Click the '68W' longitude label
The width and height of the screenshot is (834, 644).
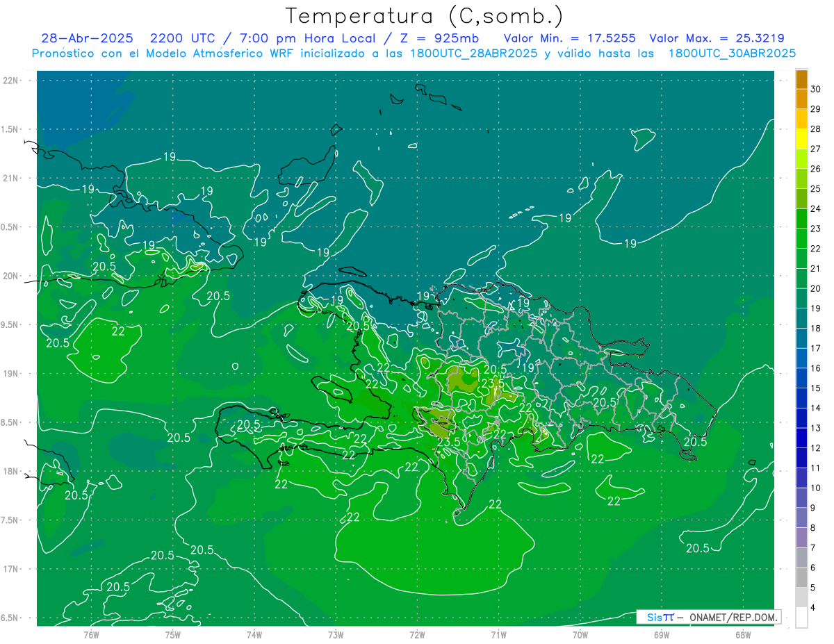[x=743, y=634]
